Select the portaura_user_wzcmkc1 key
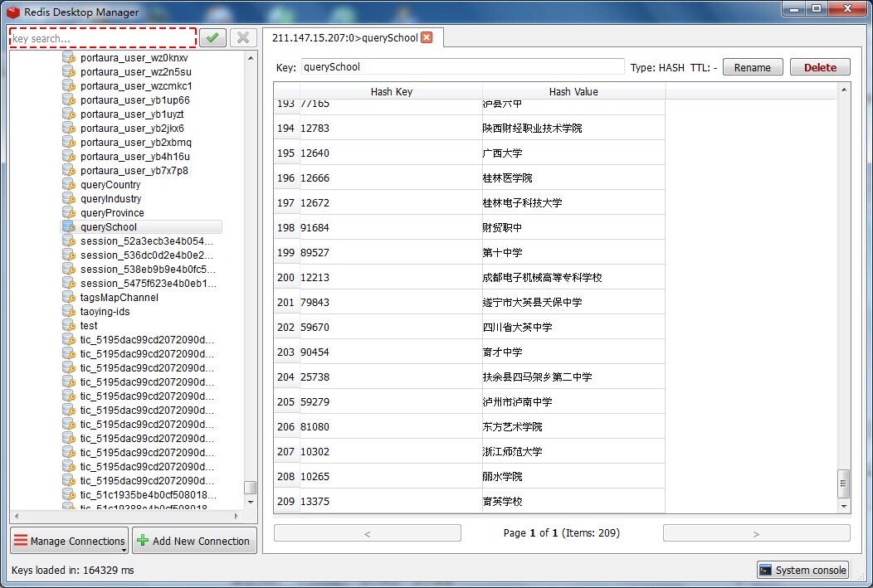 pyautogui.click(x=136, y=85)
